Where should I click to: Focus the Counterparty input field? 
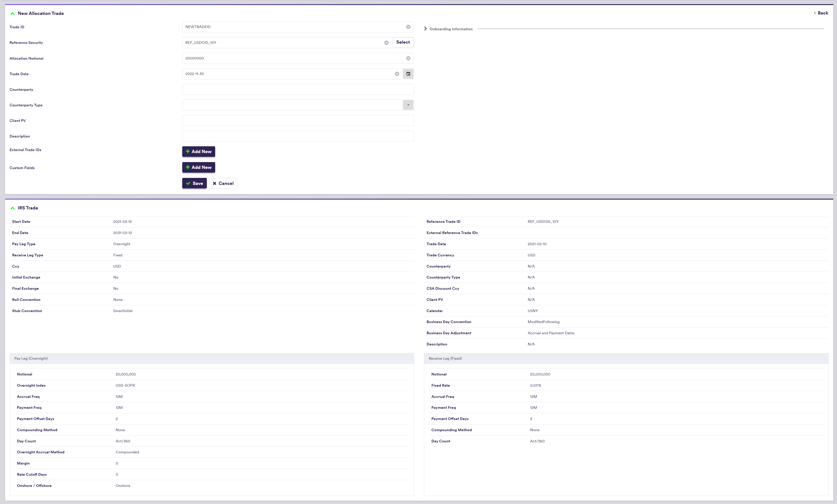(x=298, y=90)
